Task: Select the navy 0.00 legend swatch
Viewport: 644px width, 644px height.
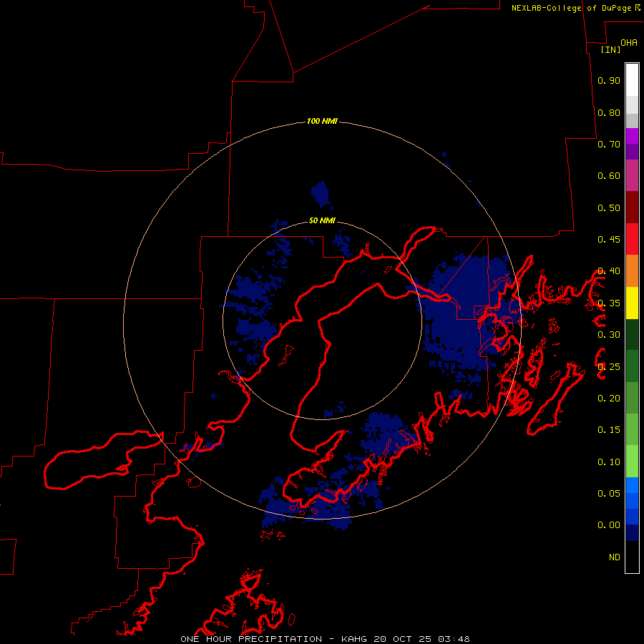Action: pyautogui.click(x=632, y=533)
